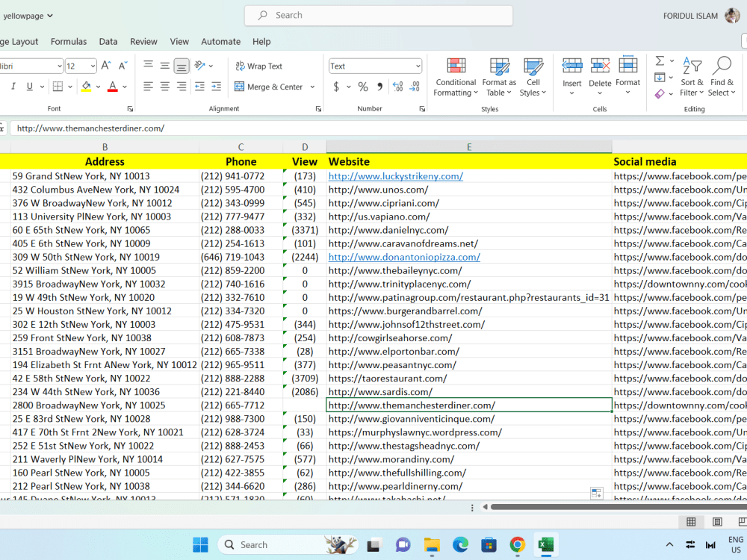The height and width of the screenshot is (560, 747).
Task: Click the Clear eraser icon
Action: [660, 94]
